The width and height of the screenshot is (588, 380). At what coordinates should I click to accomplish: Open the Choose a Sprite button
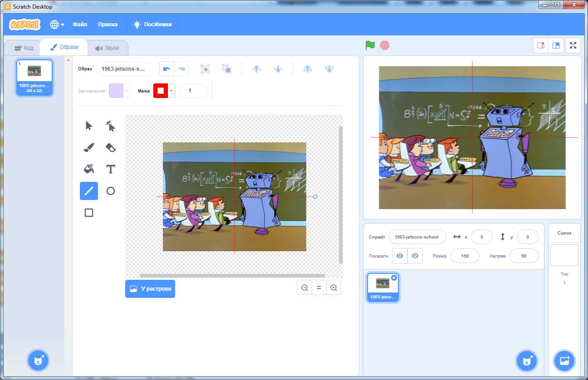pyautogui.click(x=527, y=361)
